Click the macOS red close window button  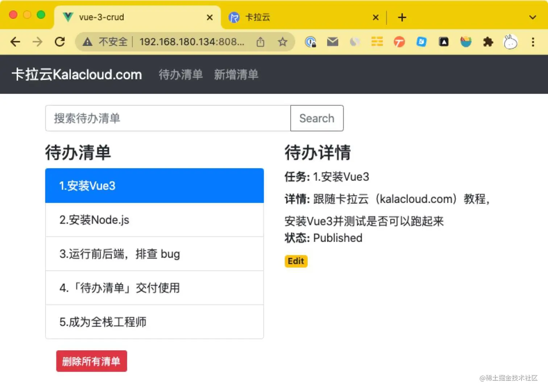coord(13,15)
